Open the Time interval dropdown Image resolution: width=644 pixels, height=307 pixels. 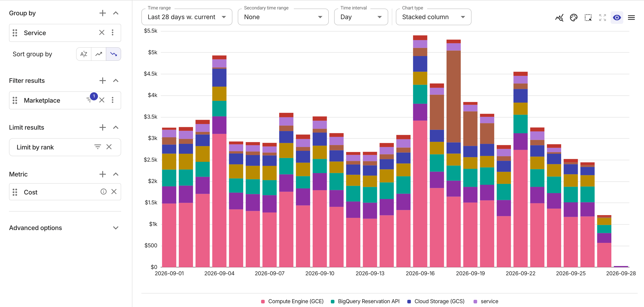(x=361, y=17)
